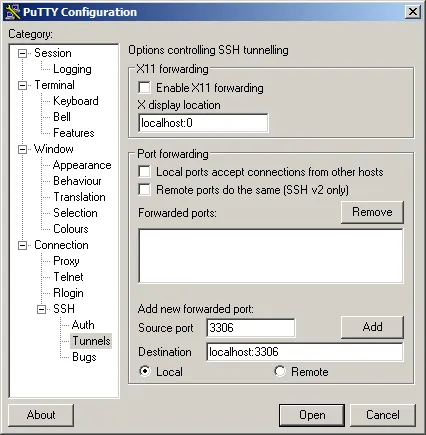426x435 pixels.
Task: Select the Remote radio button
Action: [280, 371]
